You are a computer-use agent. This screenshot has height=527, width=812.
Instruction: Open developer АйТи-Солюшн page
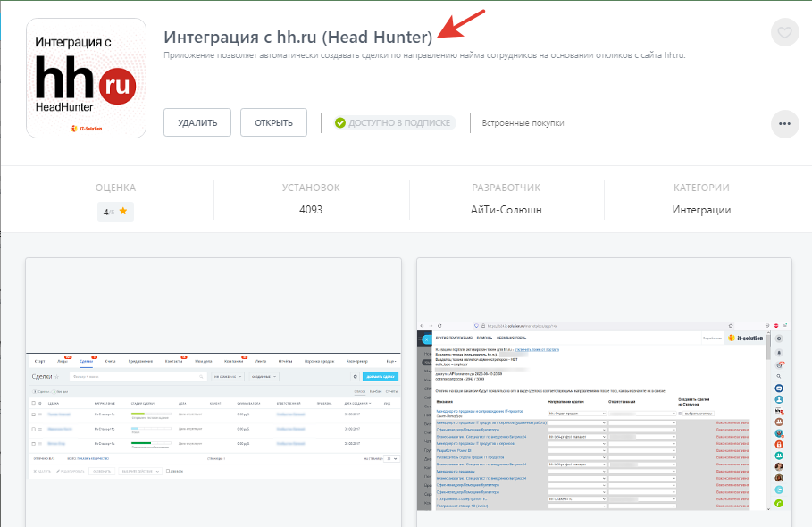[x=506, y=210]
